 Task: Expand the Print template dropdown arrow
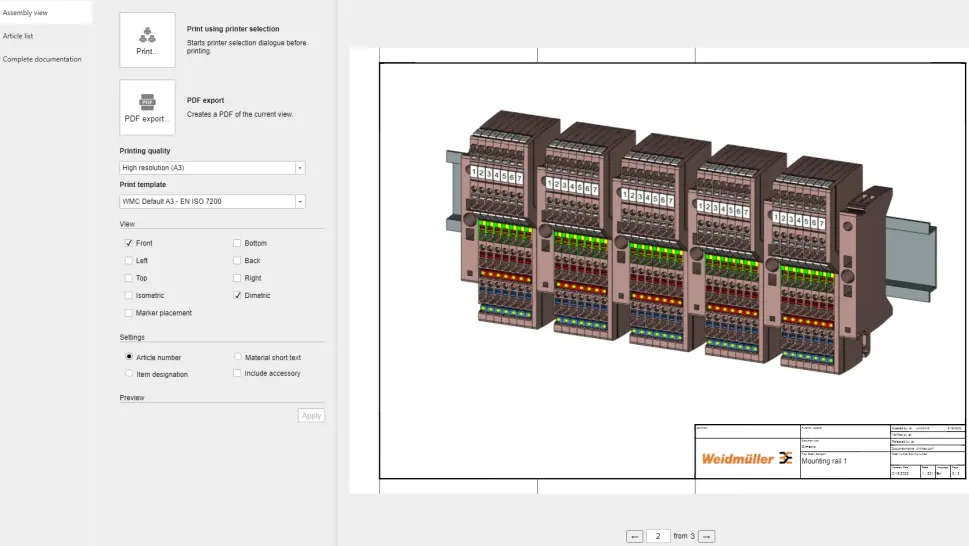point(299,202)
